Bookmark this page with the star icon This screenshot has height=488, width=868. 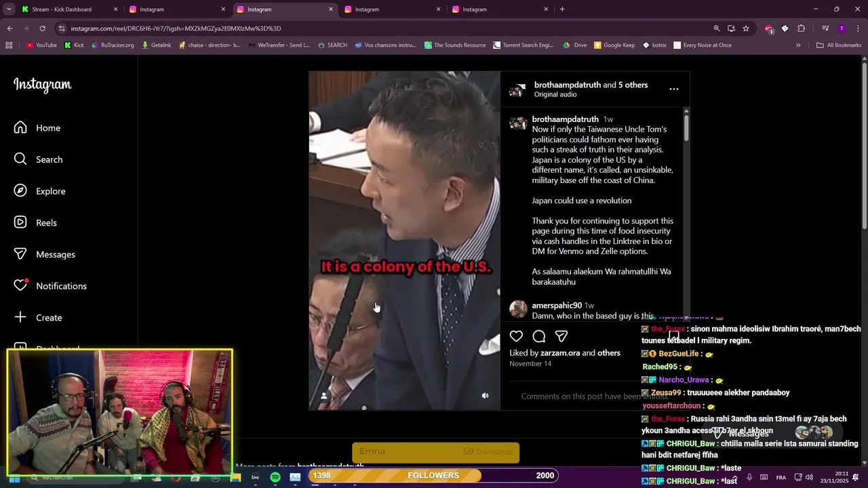(x=746, y=28)
